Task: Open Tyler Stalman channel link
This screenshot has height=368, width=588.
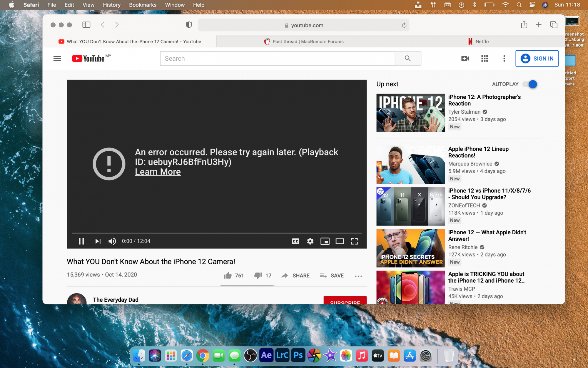Action: (464, 112)
